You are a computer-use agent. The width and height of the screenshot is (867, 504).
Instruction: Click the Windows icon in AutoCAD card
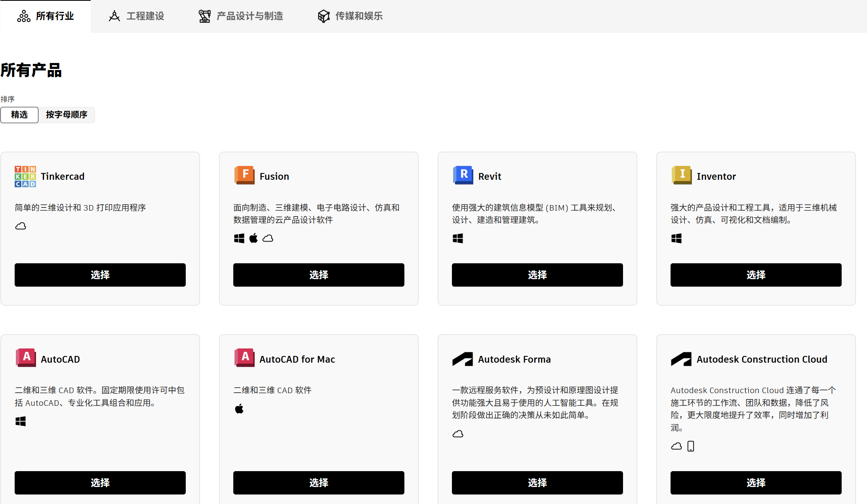[21, 421]
